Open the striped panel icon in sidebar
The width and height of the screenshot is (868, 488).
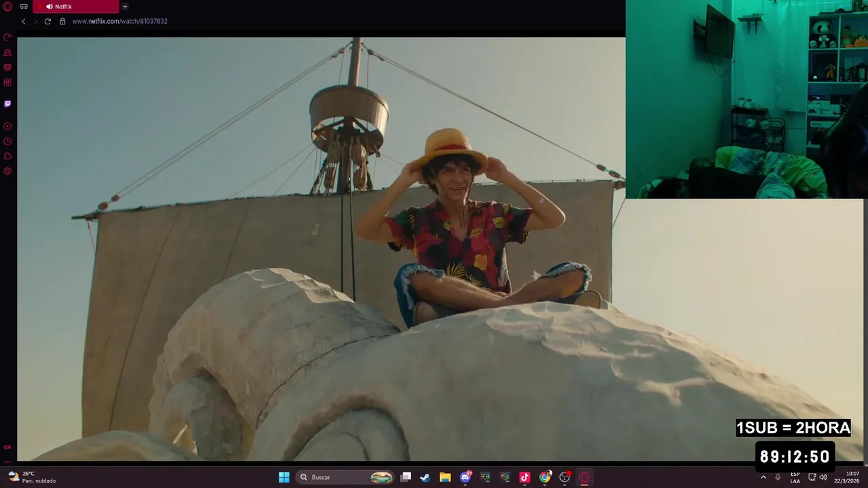(7, 68)
